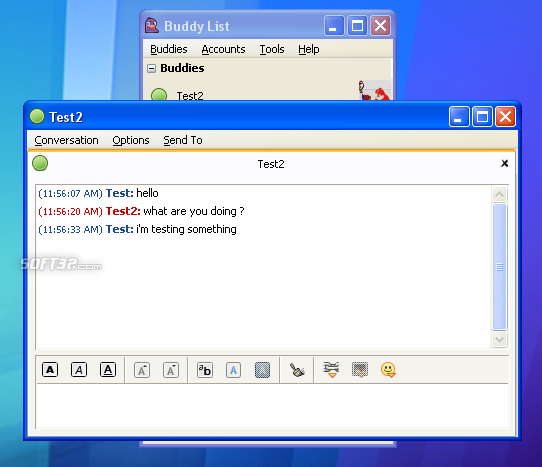Open the Help menu in Buddy List
This screenshot has width=542, height=467.
coord(309,49)
